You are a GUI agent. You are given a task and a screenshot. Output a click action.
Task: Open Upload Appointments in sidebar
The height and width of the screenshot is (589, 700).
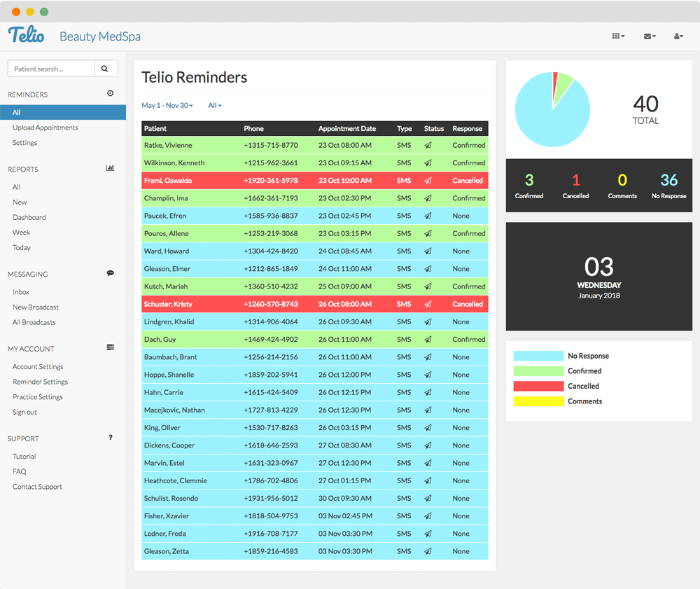45,127
